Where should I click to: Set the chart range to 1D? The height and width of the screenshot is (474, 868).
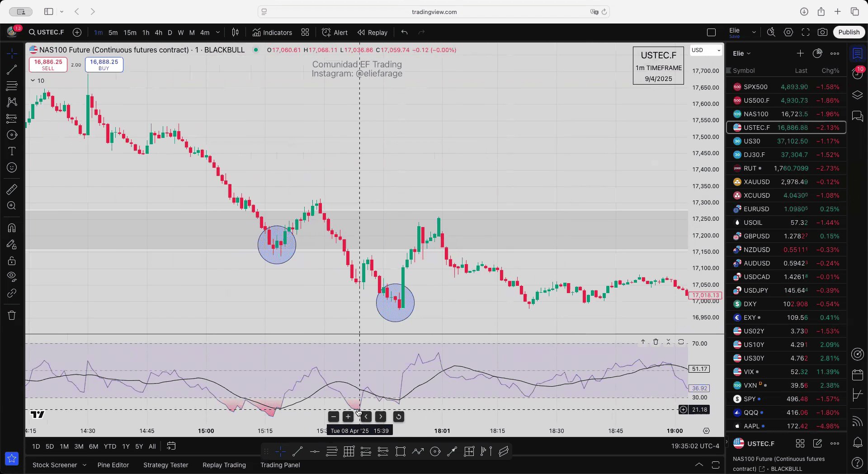[36, 446]
